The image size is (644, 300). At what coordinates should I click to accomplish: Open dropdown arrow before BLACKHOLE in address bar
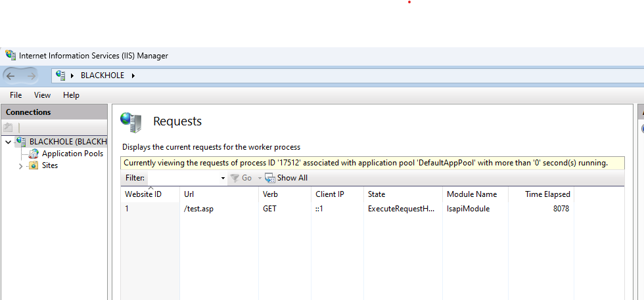pos(73,76)
